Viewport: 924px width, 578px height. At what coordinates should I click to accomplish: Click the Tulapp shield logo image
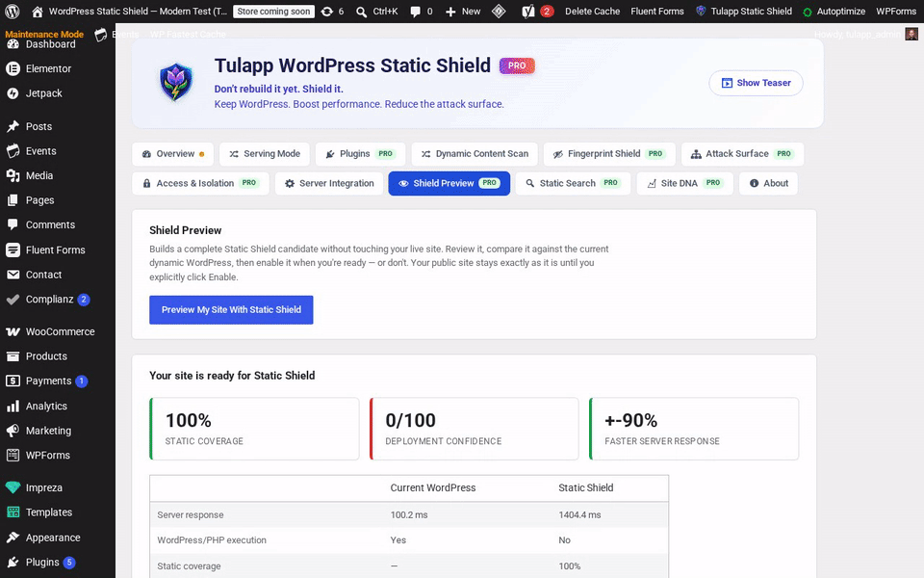[175, 83]
